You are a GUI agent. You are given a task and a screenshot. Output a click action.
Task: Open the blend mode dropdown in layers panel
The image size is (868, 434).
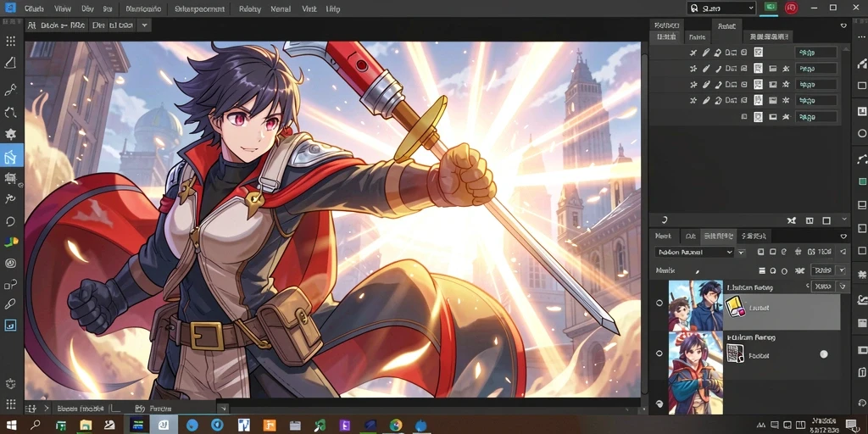coord(694,252)
